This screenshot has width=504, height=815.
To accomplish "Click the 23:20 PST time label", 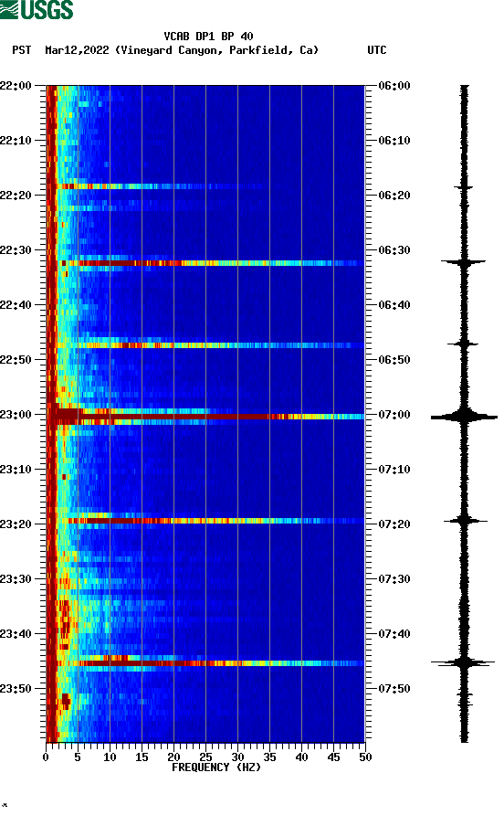I will tap(16, 524).
